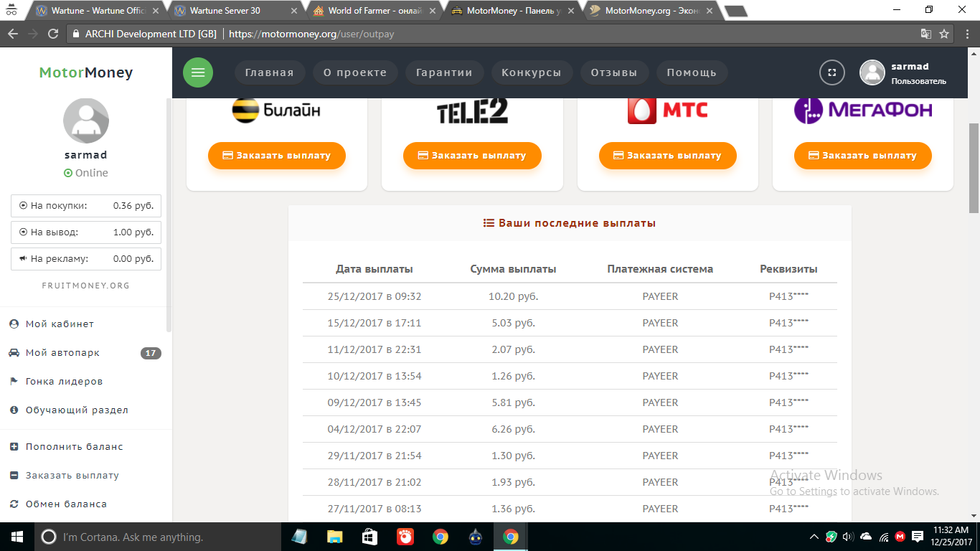The height and width of the screenshot is (551, 980).
Task: Click the Cortana search box
Action: (x=156, y=537)
